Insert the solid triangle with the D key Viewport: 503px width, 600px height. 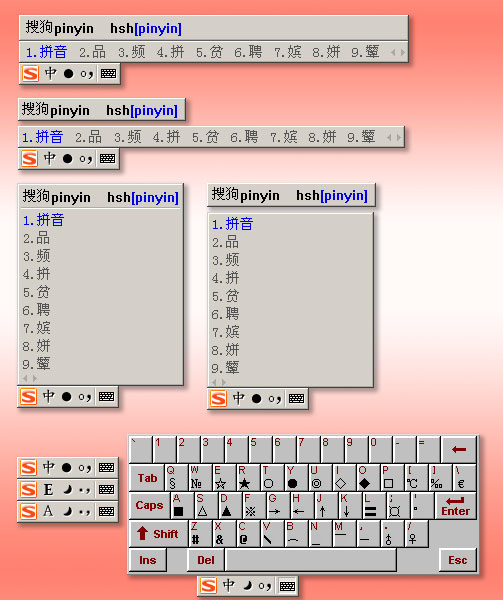coord(230,505)
